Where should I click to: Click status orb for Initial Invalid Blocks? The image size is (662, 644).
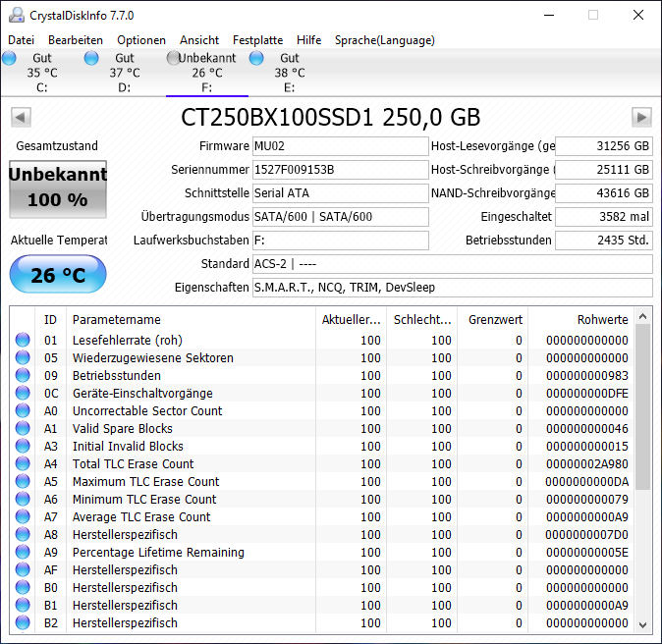tap(23, 446)
